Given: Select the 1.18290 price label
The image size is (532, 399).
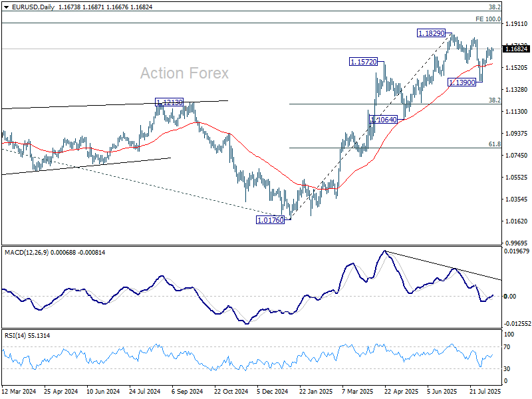Looking at the screenshot, I should click(431, 33).
